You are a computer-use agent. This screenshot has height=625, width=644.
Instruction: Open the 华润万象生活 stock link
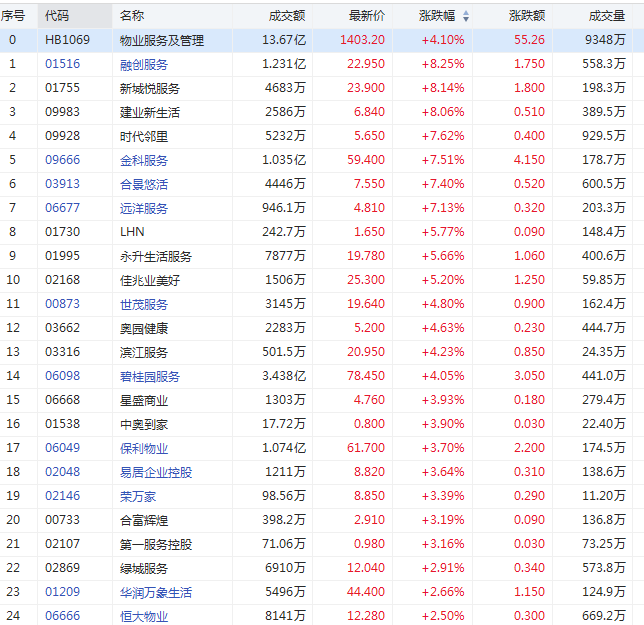point(156,592)
